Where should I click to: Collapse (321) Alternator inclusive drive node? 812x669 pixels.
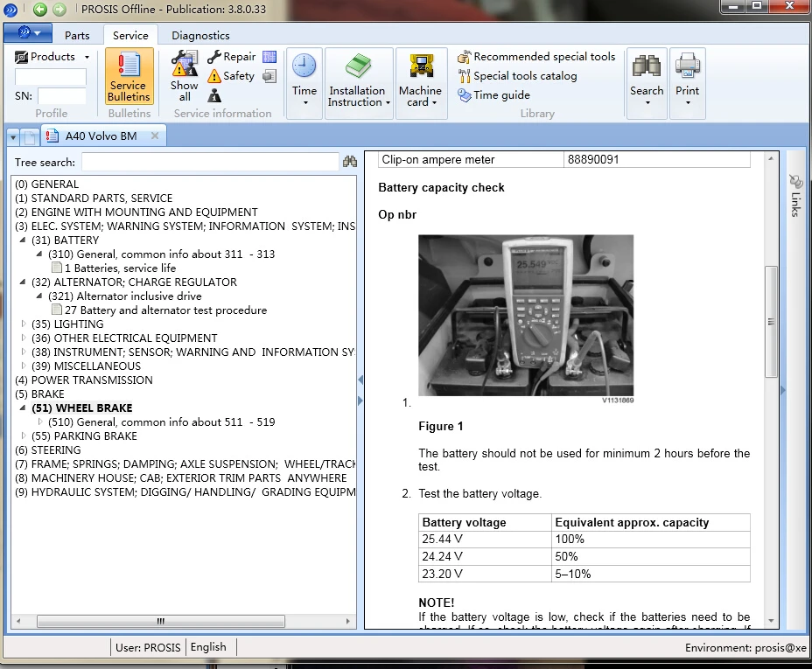[x=38, y=296]
